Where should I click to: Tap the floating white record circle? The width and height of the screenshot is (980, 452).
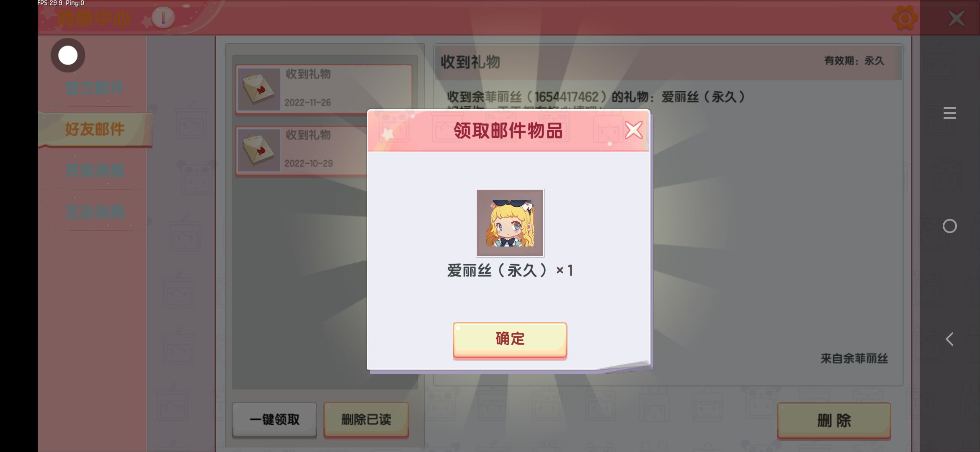[x=68, y=55]
